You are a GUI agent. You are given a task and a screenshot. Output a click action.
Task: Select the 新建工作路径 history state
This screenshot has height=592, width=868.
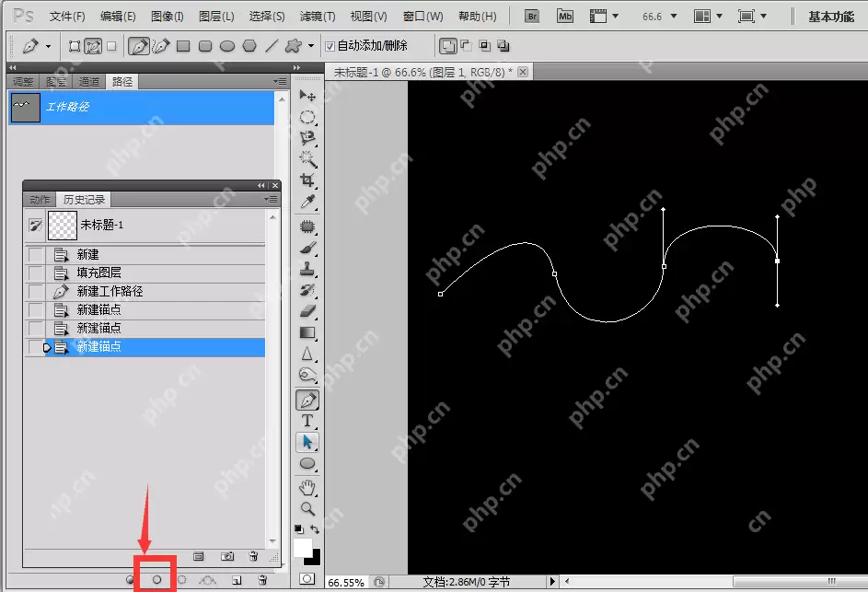coord(110,291)
